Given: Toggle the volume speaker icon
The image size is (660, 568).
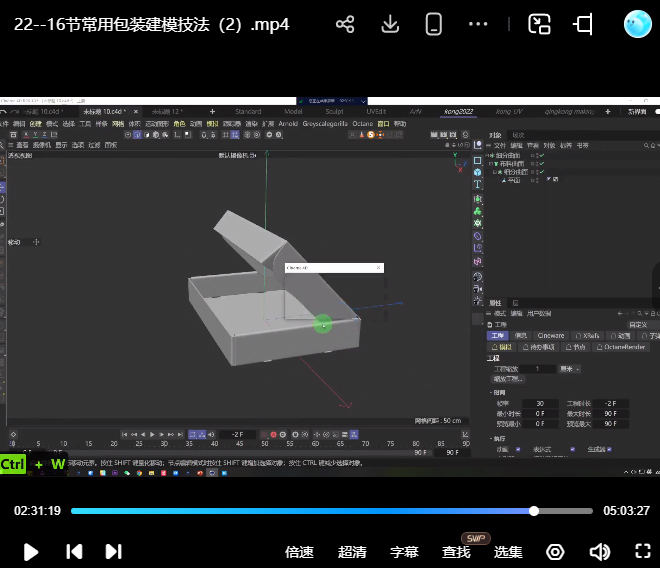Looking at the screenshot, I should click(x=599, y=551).
